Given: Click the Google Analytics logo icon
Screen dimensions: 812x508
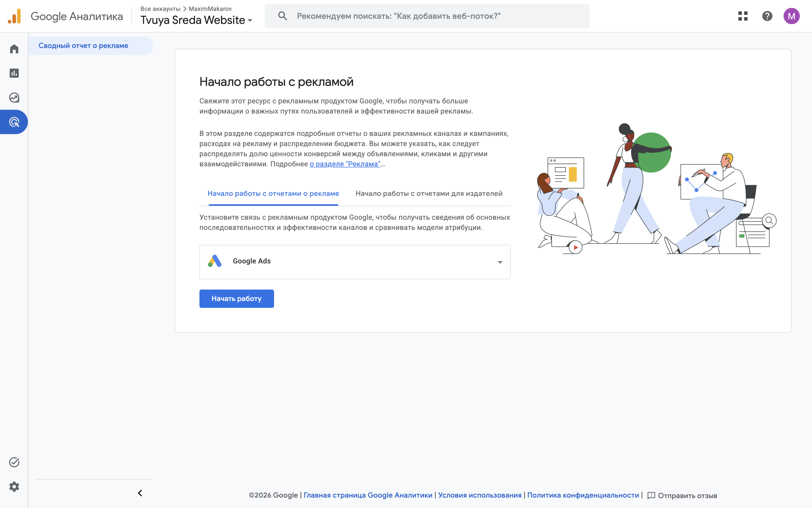Looking at the screenshot, I should [x=14, y=16].
